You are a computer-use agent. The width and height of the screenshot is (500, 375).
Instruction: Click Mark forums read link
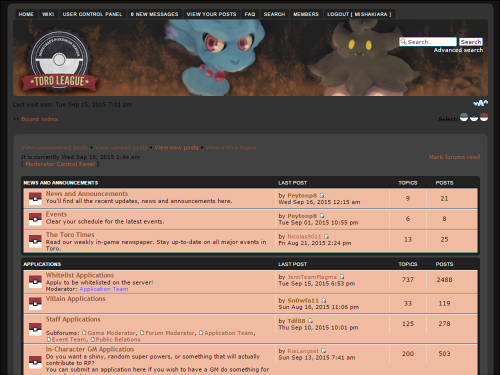click(x=454, y=157)
